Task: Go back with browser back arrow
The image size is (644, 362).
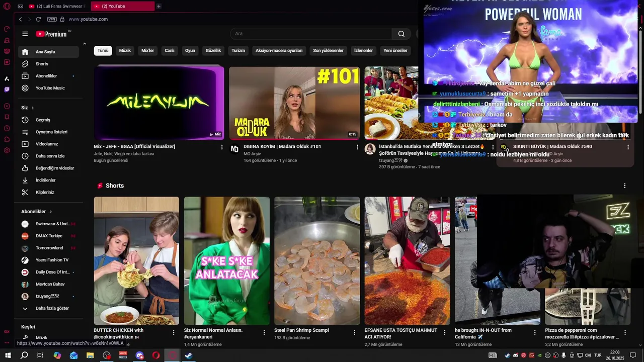Action: 20,19
